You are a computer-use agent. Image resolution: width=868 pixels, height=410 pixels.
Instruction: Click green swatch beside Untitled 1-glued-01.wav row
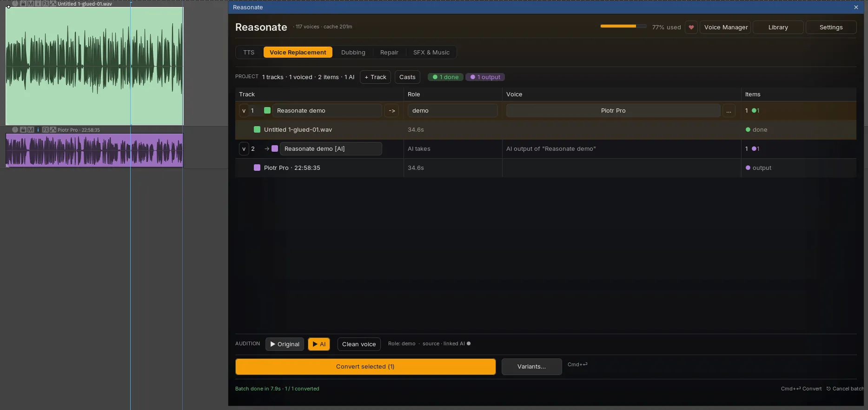click(257, 129)
